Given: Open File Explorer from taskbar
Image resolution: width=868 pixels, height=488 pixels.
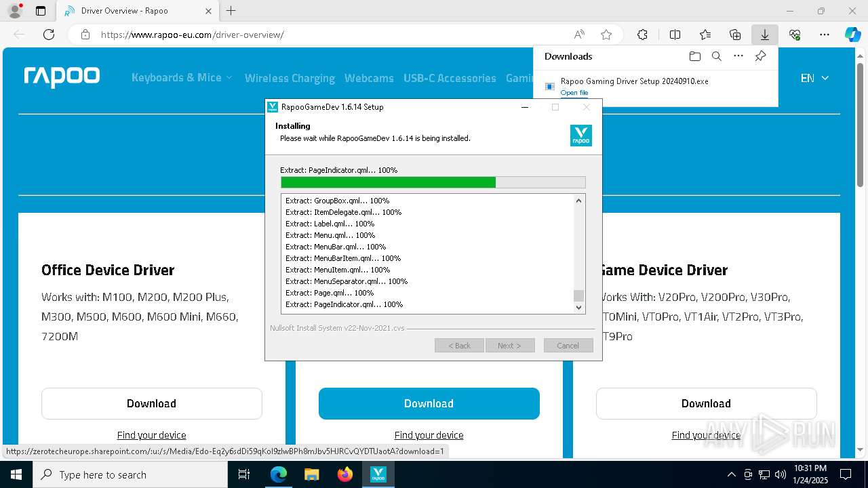Looking at the screenshot, I should (x=311, y=474).
